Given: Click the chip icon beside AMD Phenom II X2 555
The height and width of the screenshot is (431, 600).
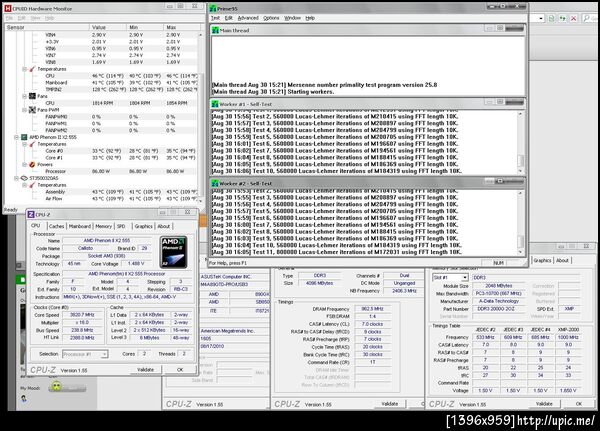Looking at the screenshot, I should [x=24, y=137].
